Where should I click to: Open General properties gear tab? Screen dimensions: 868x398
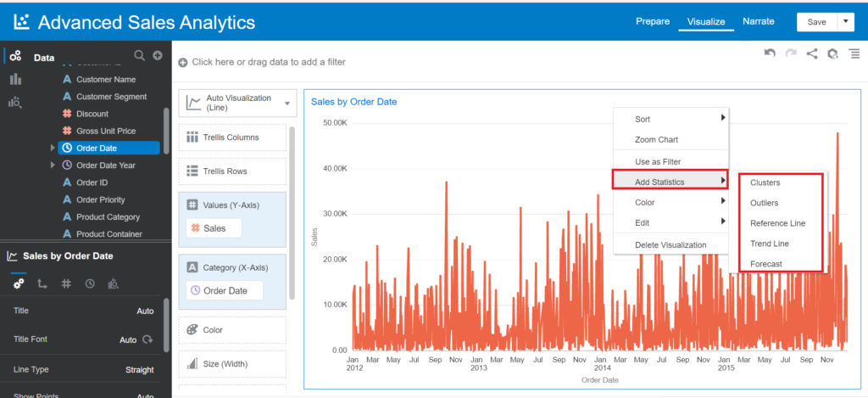click(19, 283)
